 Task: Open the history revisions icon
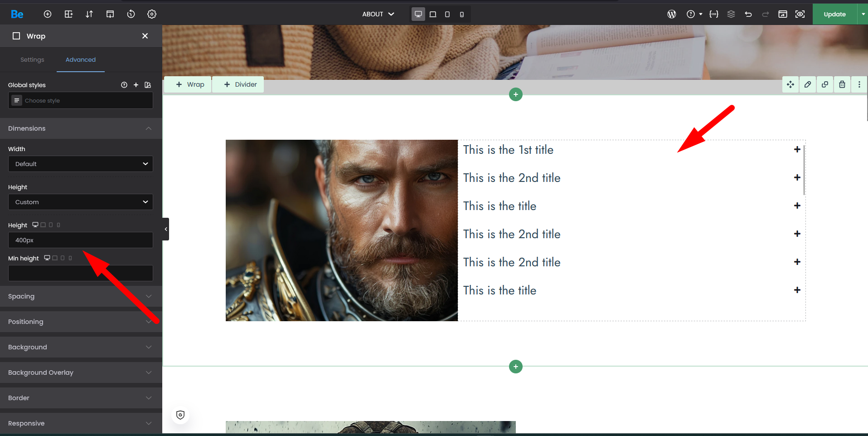point(131,14)
